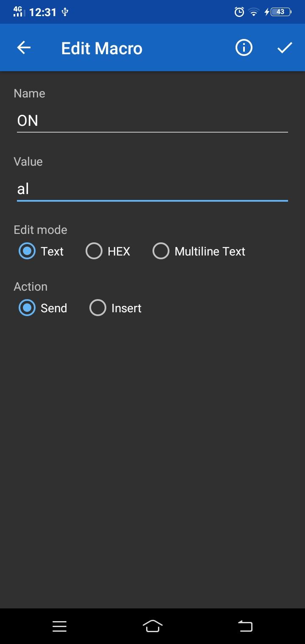Tap the Action section label
Image resolution: width=305 pixels, height=644 pixels.
[x=30, y=286]
